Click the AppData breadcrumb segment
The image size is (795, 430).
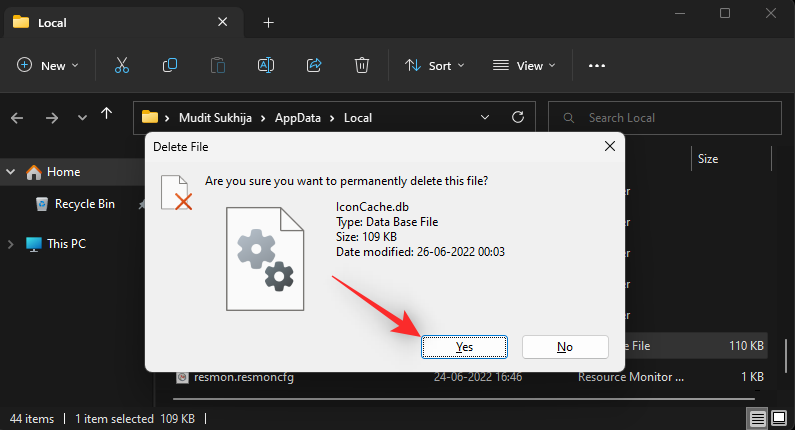click(x=298, y=118)
